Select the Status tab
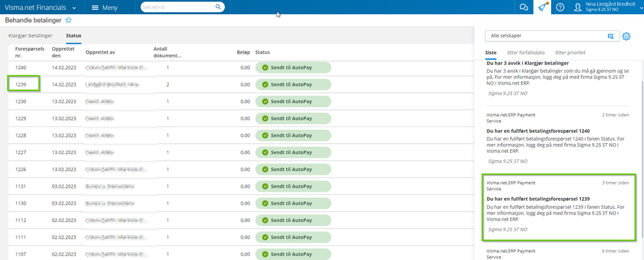 [x=73, y=35]
